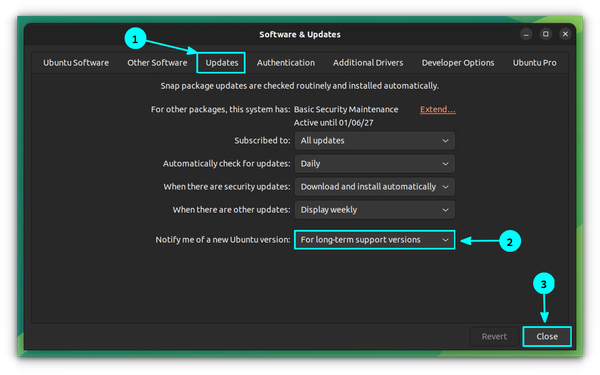Click the chevron arrow on the Daily dropdown
The height and width of the screenshot is (375, 600).
click(x=445, y=164)
